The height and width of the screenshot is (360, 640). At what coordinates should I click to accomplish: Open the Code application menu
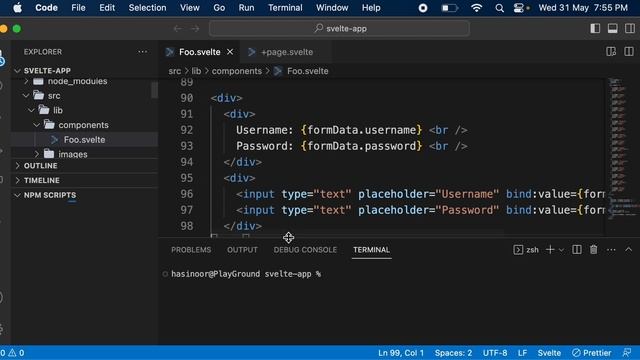pyautogui.click(x=46, y=8)
